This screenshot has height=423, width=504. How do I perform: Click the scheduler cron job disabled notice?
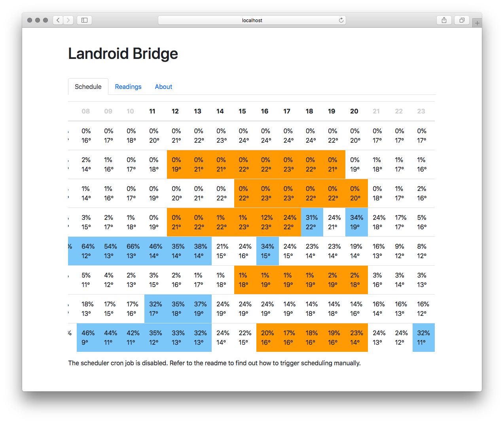click(x=214, y=363)
